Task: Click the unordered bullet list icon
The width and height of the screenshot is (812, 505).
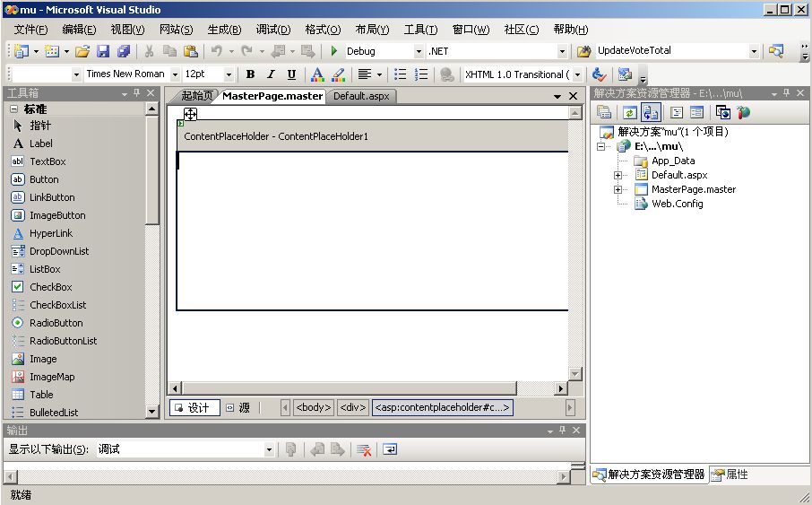Action: tap(400, 74)
